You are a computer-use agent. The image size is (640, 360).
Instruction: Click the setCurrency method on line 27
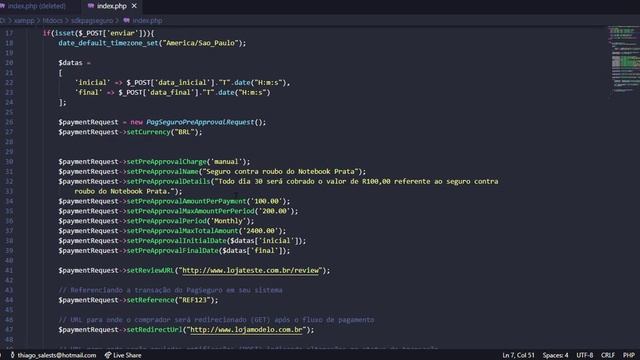[149, 132]
